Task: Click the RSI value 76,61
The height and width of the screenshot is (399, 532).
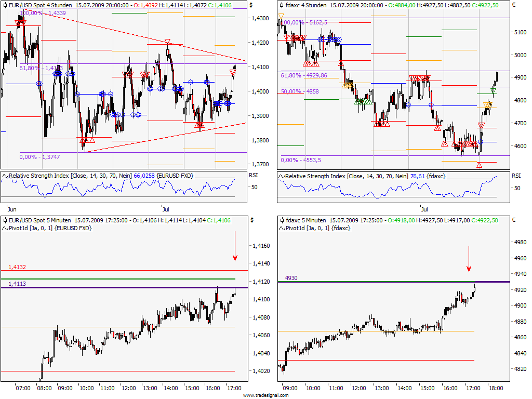Action: [418, 177]
